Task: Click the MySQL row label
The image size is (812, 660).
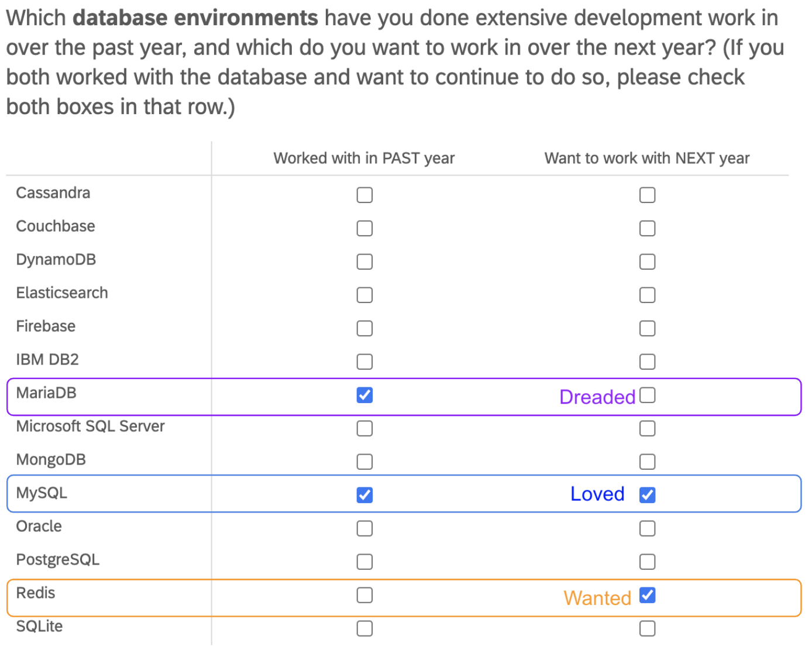Action: (42, 493)
